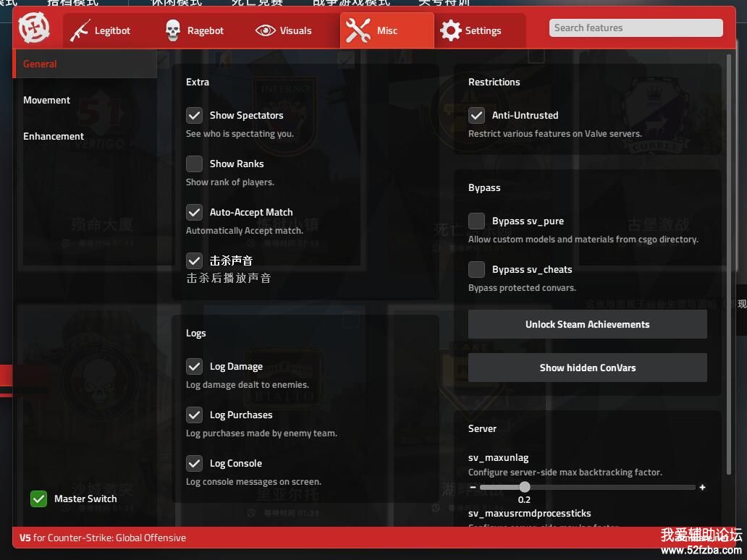Click the Show hidden ConVars button
This screenshot has height=560, width=747.
[x=588, y=368]
